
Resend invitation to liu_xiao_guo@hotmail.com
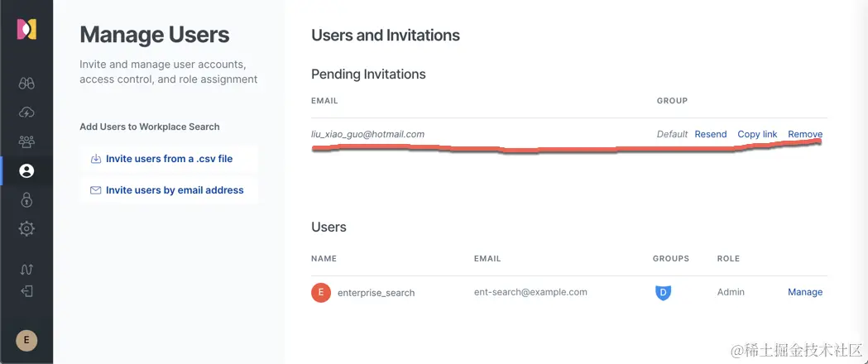(710, 134)
